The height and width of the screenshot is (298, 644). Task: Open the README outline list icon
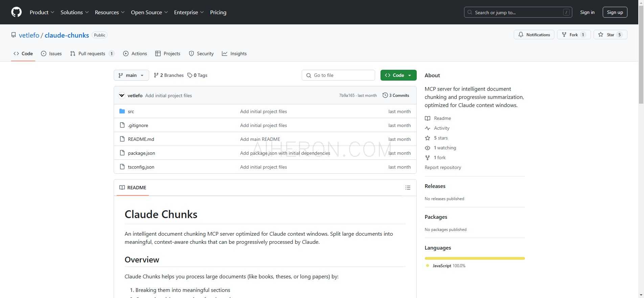[408, 188]
